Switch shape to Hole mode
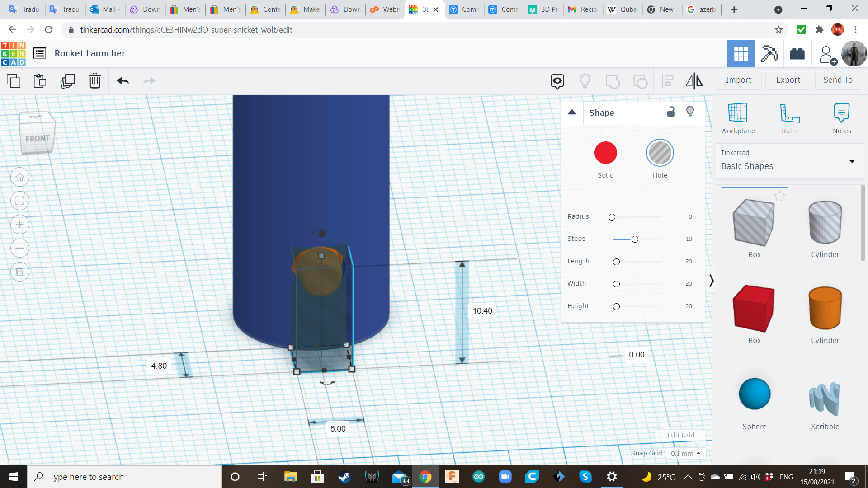 pos(660,153)
